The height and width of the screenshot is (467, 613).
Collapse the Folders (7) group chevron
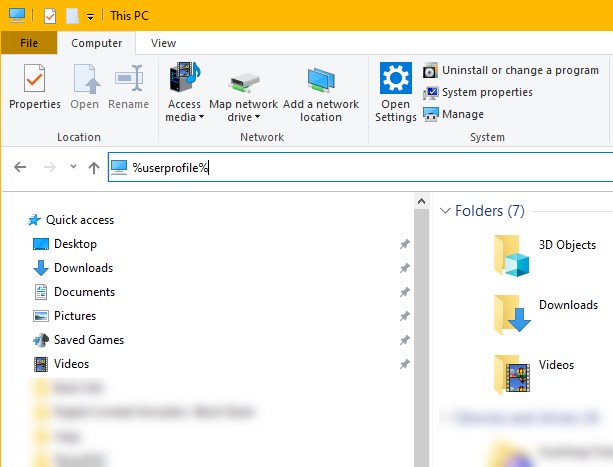coord(445,211)
